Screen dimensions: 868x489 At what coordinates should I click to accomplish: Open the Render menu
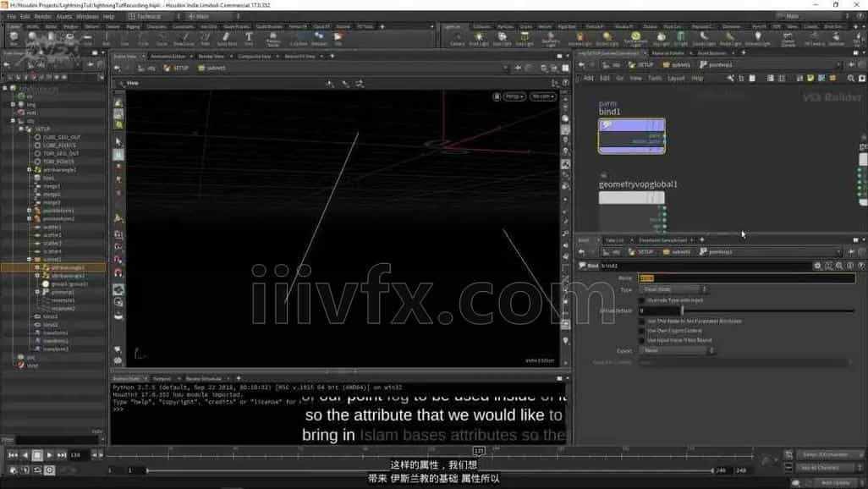(42, 17)
